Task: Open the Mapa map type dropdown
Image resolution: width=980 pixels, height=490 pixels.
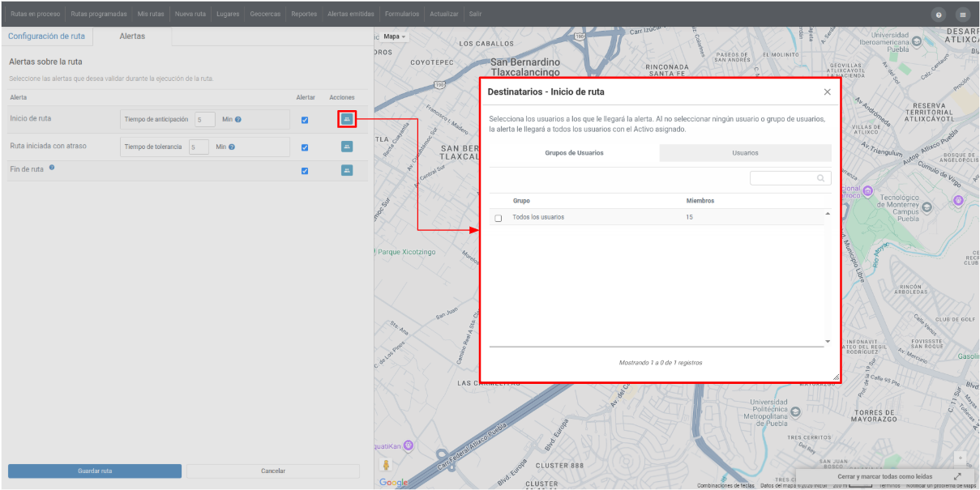Action: (x=395, y=36)
